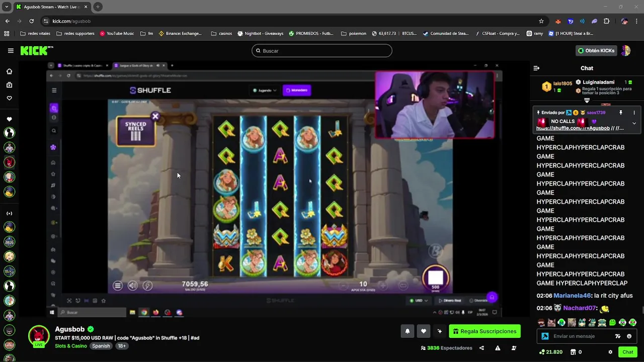644x362 pixels.
Task: Open the redes supporters bookmarks folder
Action: (75, 34)
